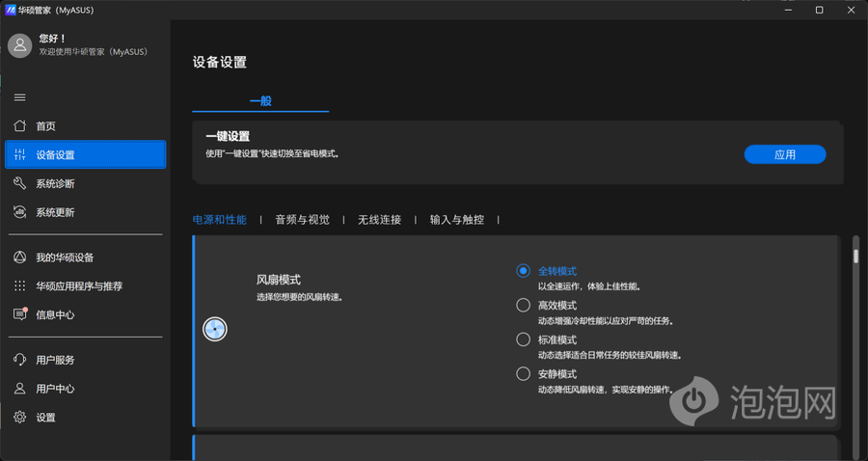The image size is (868, 461).
Task: Open 信息中心 in the sidebar
Action: pyautogui.click(x=85, y=315)
